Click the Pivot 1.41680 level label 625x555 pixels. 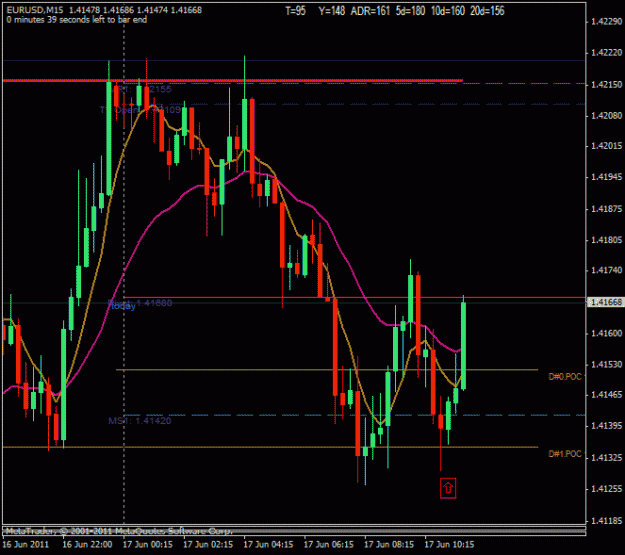(x=140, y=303)
